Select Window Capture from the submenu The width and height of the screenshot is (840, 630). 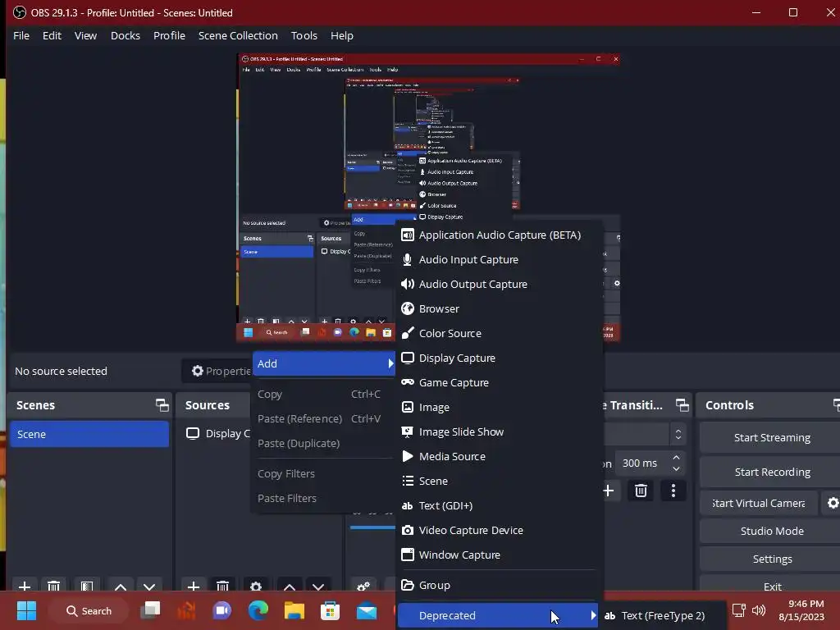[496, 555]
